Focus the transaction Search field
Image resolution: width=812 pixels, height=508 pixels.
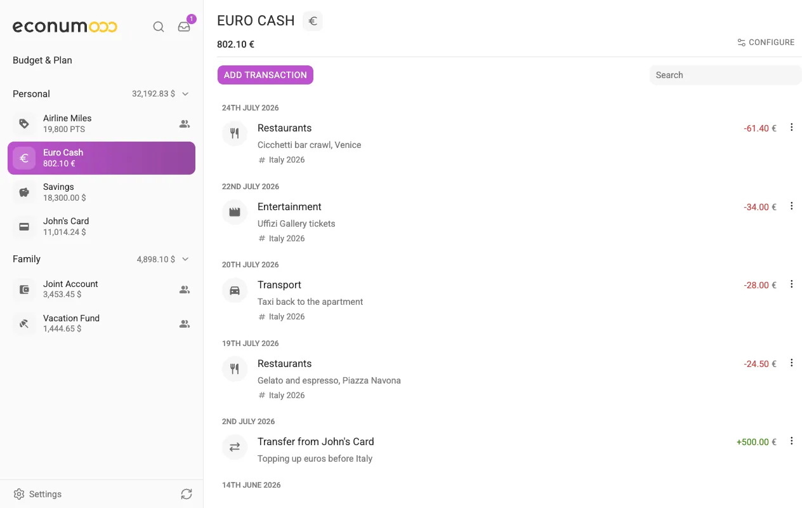tap(726, 75)
